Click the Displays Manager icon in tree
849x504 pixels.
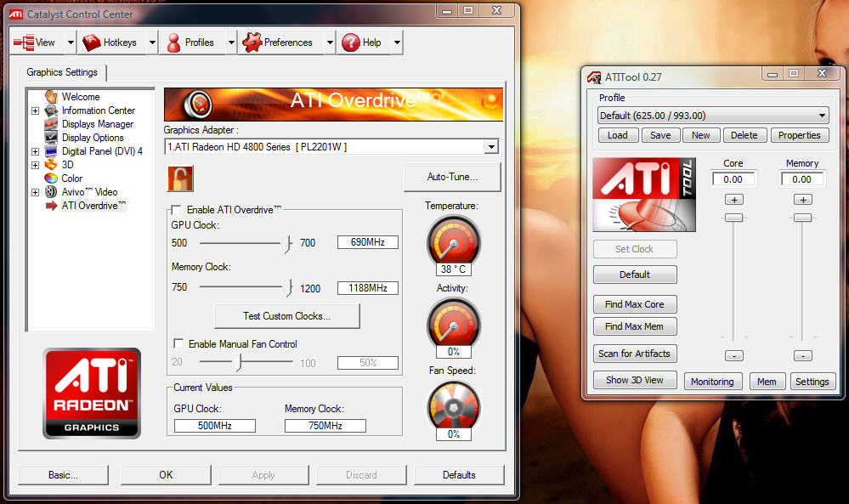pos(51,124)
